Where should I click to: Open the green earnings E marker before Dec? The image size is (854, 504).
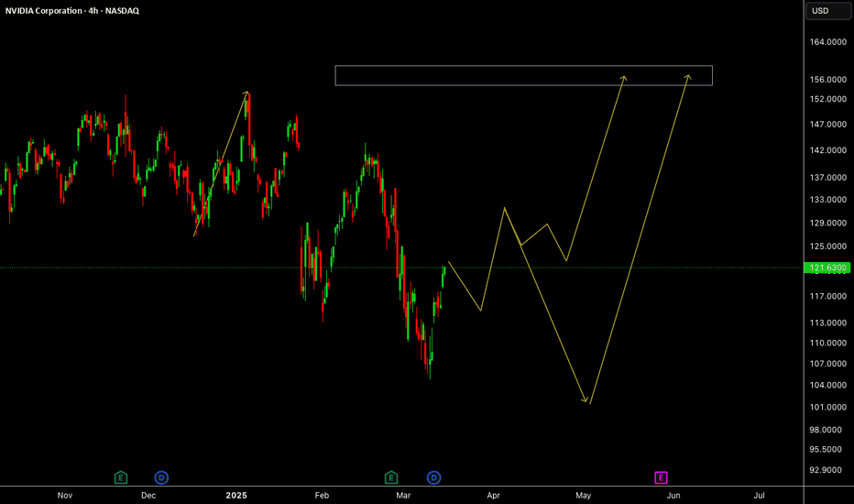121,477
